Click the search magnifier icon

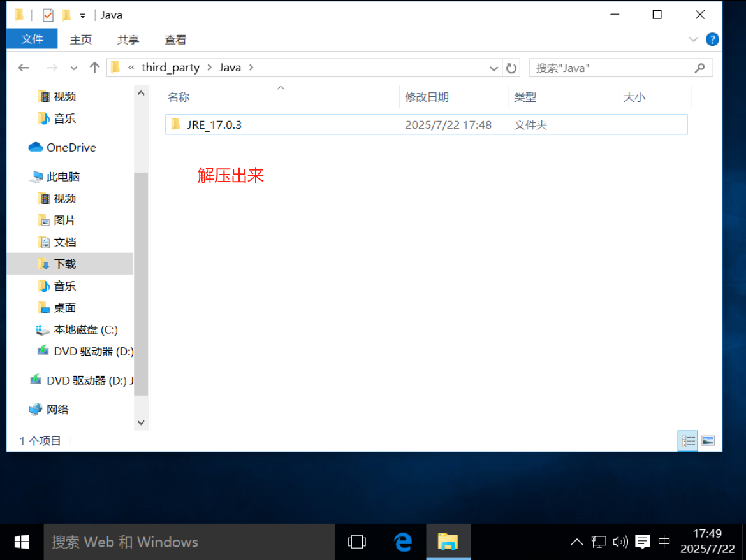(699, 68)
